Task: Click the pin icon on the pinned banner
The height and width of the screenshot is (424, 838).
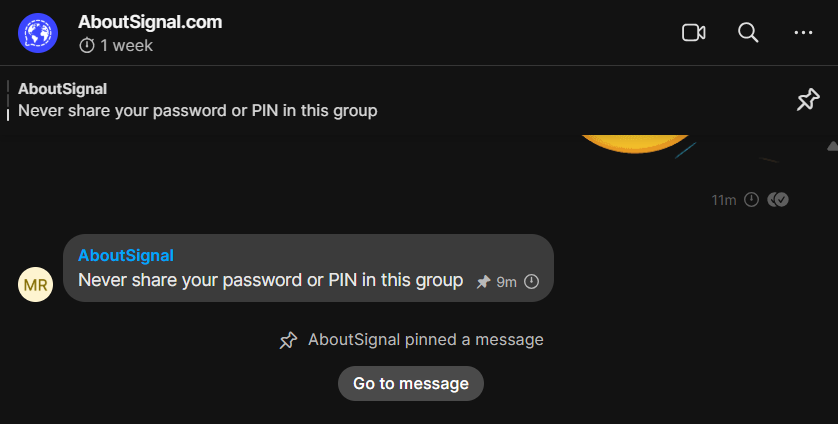Action: click(x=807, y=100)
